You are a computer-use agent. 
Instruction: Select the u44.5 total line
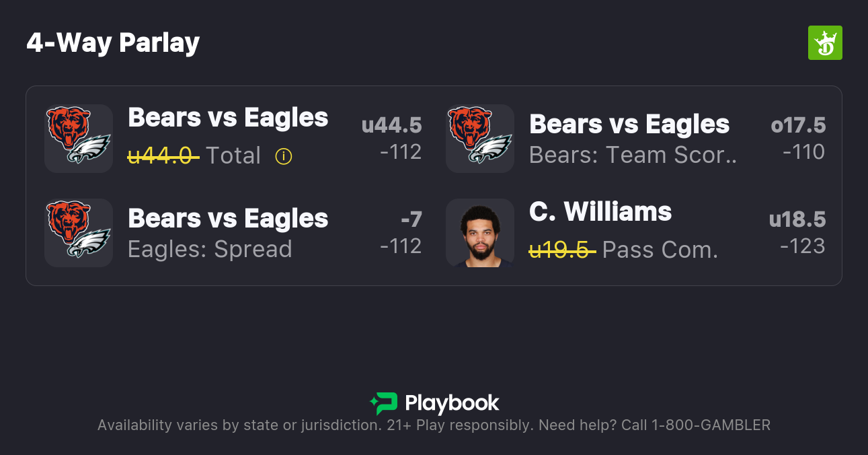tap(391, 125)
